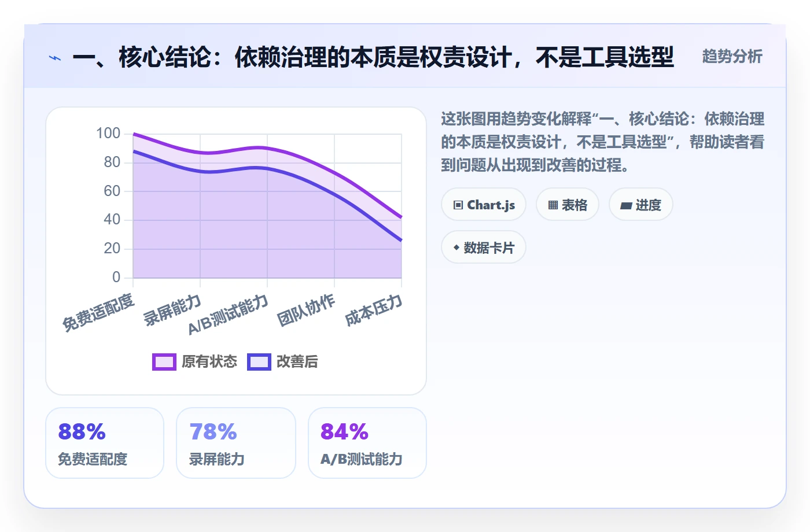The image size is (810, 532).
Task: Open the 78% 录屏能力 stat card
Action: tap(236, 443)
